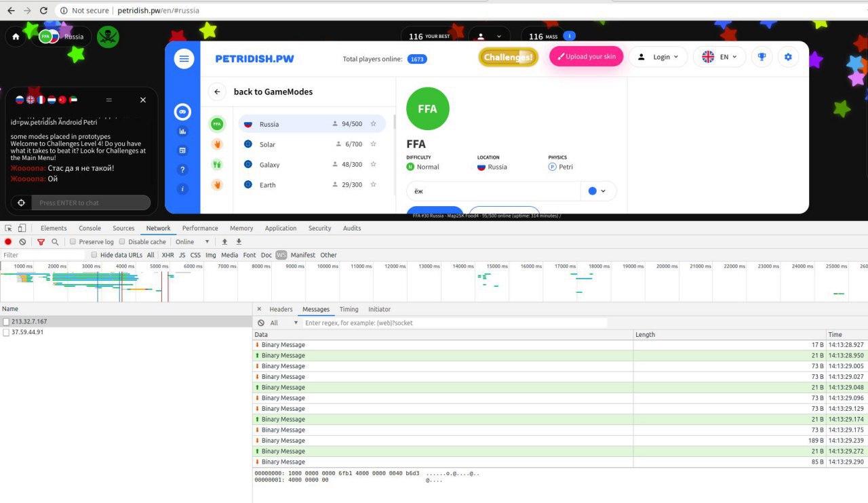868x503 pixels.
Task: Click the crosshair icon beside chat input
Action: point(21,203)
